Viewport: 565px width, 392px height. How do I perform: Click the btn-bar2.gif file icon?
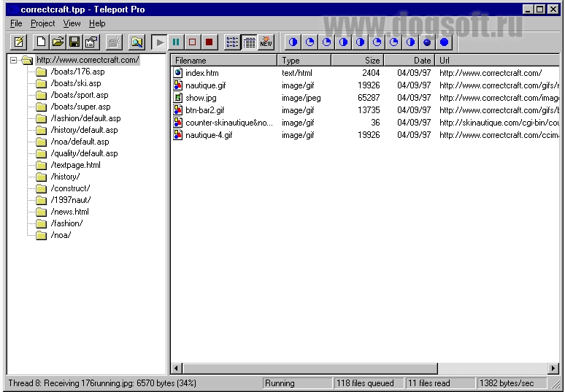click(178, 110)
